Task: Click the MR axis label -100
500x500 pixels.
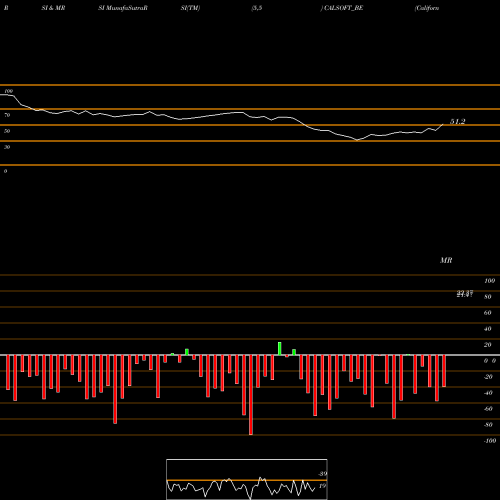Action: 490,441
